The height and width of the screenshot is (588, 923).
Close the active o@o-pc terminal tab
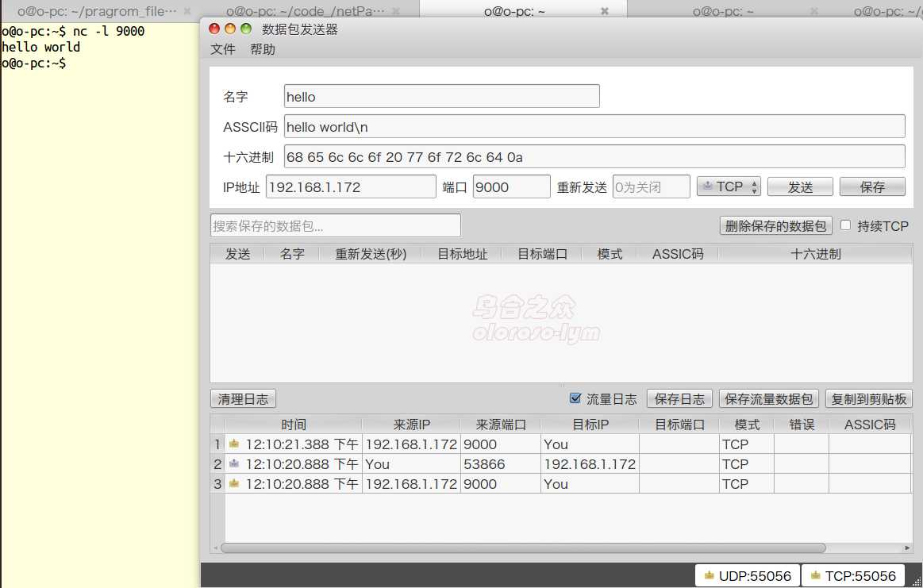604,11
